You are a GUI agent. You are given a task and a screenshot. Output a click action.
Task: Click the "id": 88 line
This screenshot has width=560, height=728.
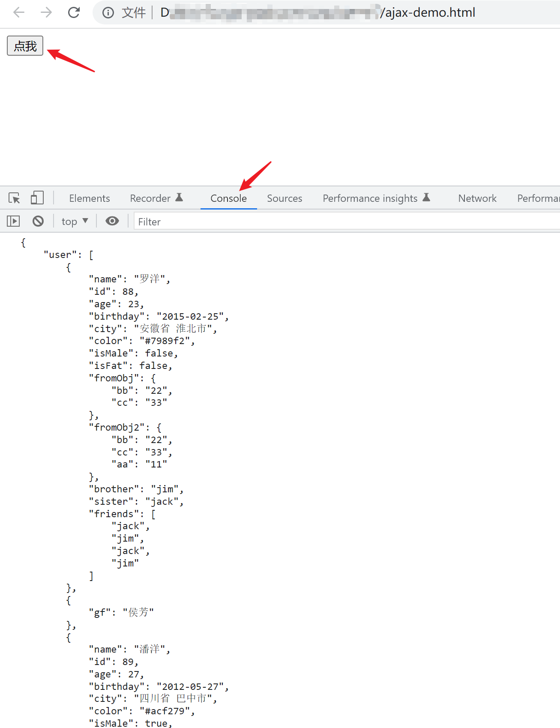point(114,292)
